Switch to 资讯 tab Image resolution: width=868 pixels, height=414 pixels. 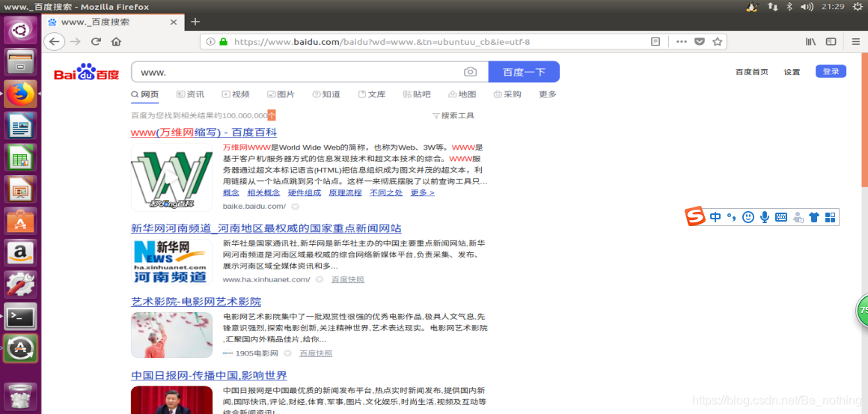pyautogui.click(x=190, y=94)
